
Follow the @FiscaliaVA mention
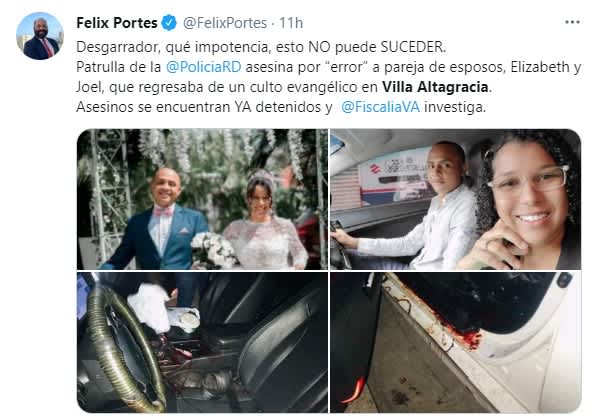click(x=380, y=107)
